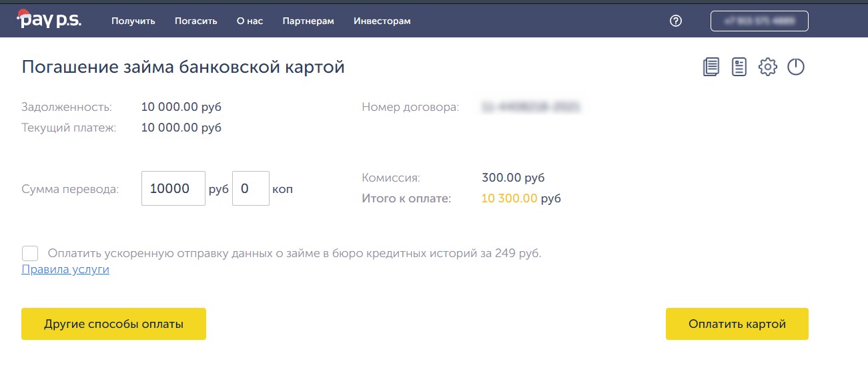868x382 pixels.
Task: Click the phone number button in header
Action: (x=759, y=21)
